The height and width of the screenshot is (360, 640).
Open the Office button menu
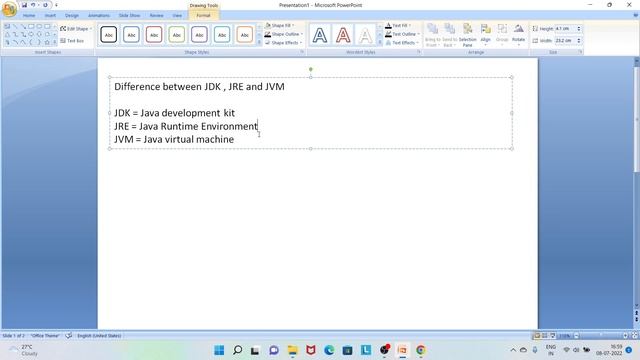9,9
